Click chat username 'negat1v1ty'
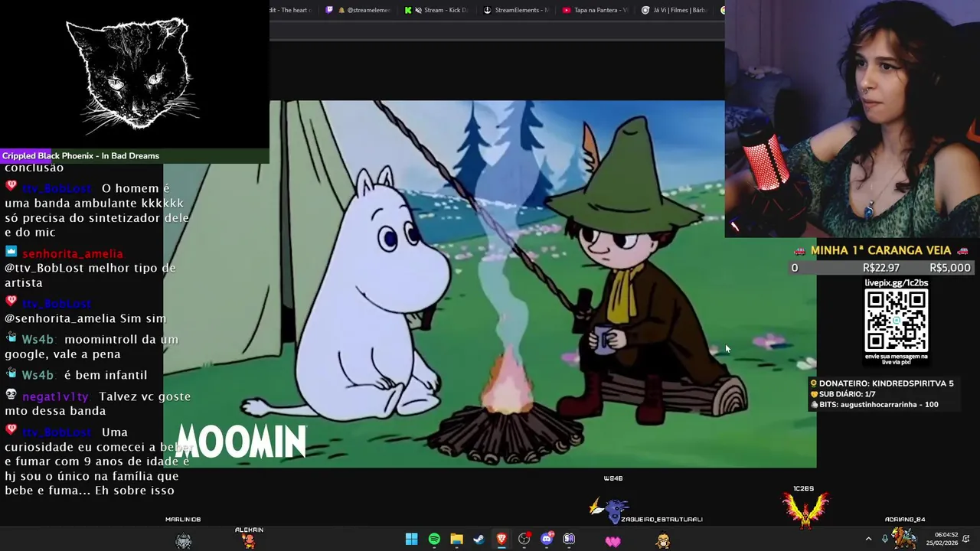 [55, 396]
